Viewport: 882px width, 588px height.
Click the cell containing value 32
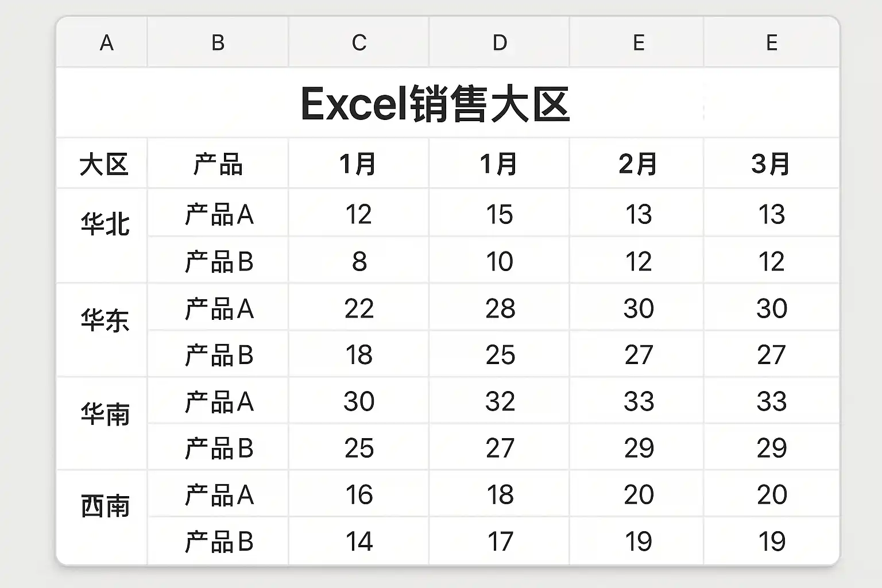500,401
